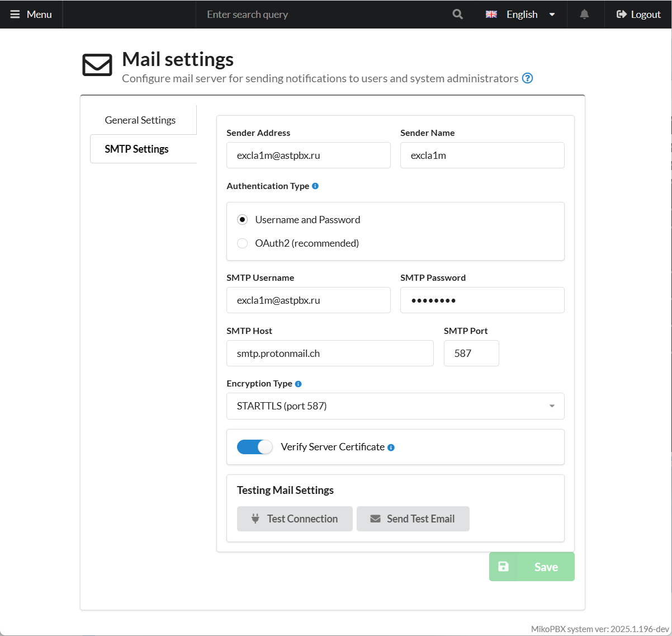Click the hamburger Menu icon
The height and width of the screenshot is (636, 672).
15,15
